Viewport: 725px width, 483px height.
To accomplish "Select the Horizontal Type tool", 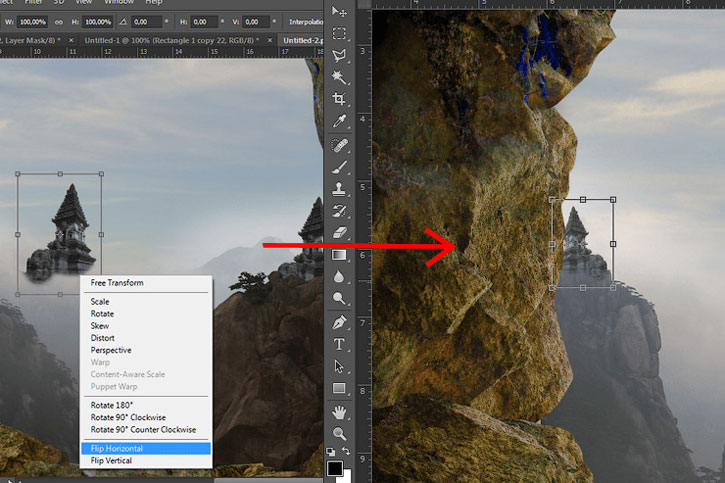I will tap(339, 344).
